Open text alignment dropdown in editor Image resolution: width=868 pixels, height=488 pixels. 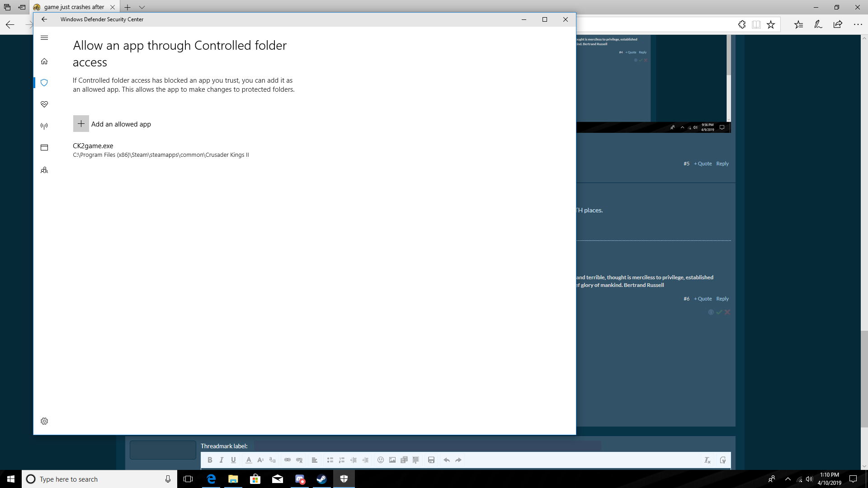315,460
